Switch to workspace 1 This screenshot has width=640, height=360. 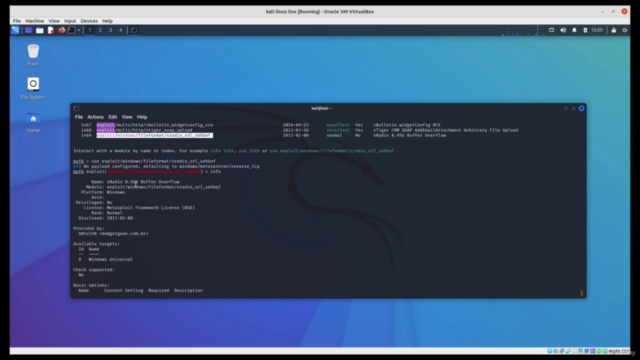click(x=90, y=30)
